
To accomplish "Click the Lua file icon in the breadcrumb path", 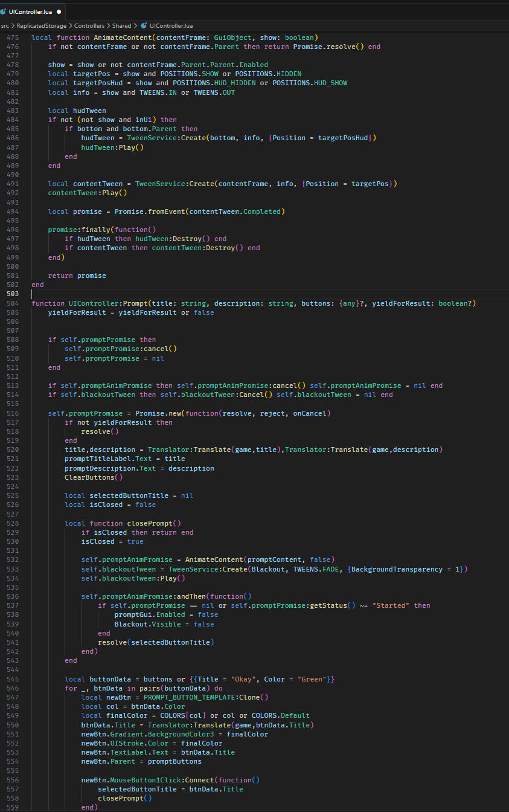I will point(144,26).
